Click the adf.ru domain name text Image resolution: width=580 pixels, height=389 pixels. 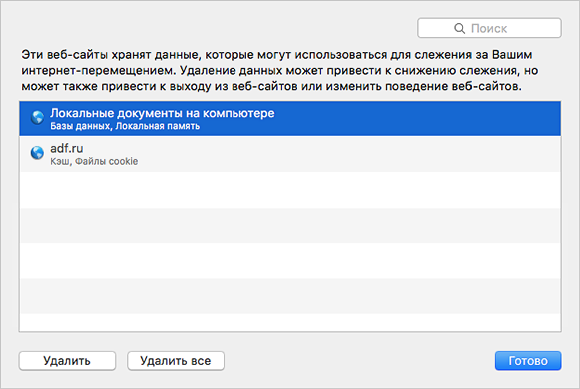67,148
